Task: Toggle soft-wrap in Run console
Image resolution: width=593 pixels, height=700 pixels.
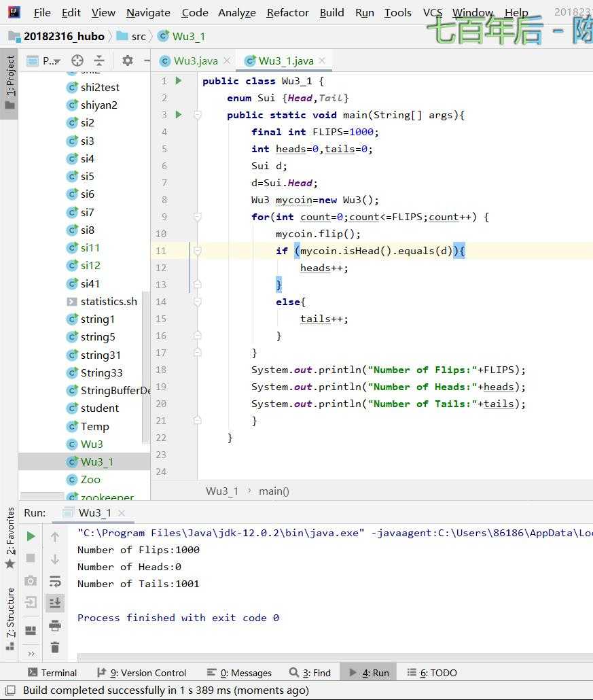Action: [55, 581]
